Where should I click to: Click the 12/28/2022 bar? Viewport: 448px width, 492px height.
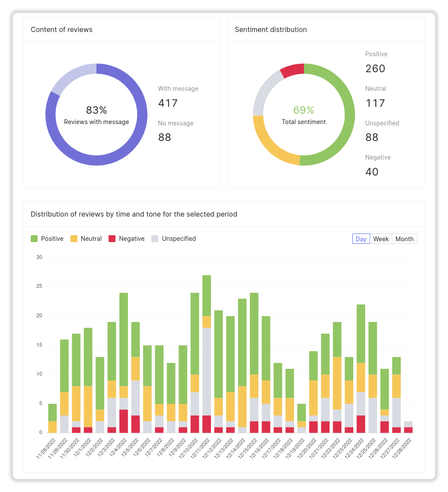(x=408, y=427)
